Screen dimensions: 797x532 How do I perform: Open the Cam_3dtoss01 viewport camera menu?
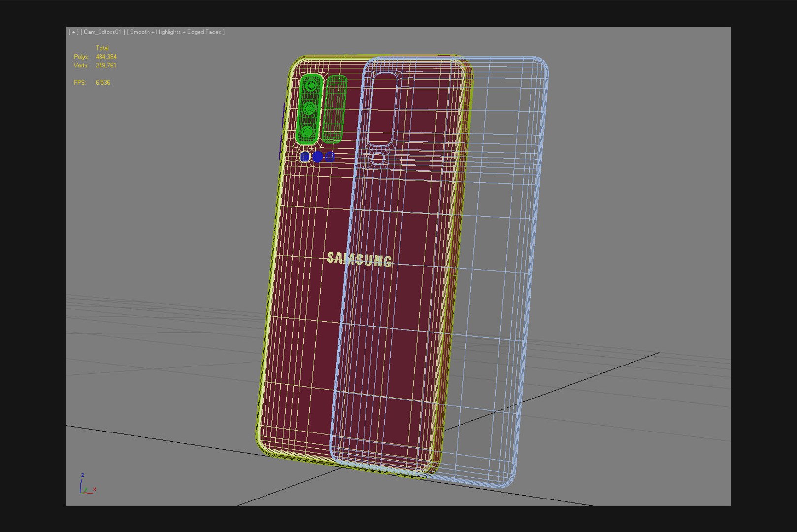click(x=102, y=32)
